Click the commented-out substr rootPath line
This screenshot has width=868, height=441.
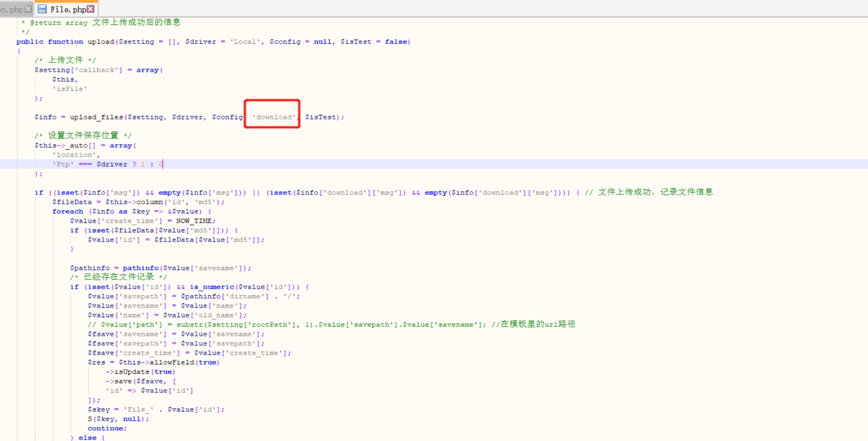(331, 325)
